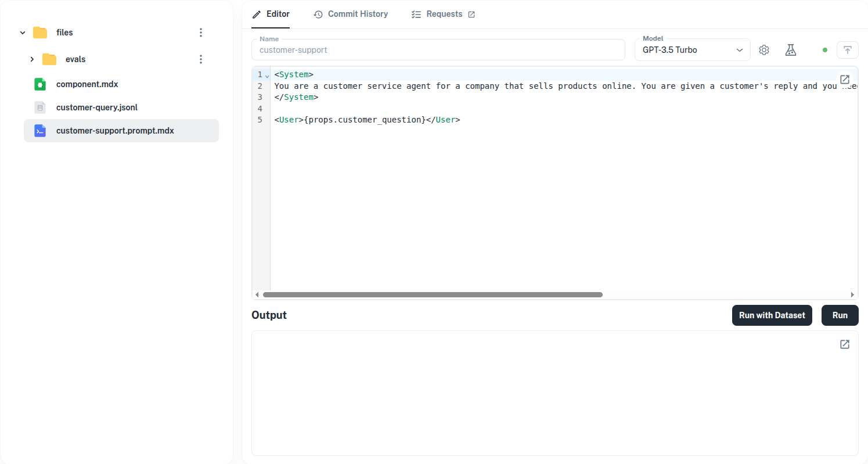
Task: Click the customer-query.jsonl file icon
Action: coord(40,107)
